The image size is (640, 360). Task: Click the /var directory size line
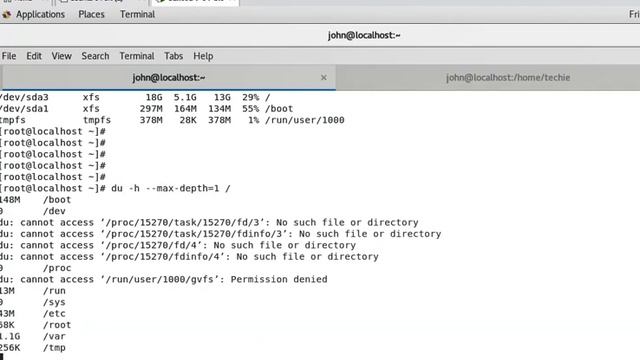(33, 337)
